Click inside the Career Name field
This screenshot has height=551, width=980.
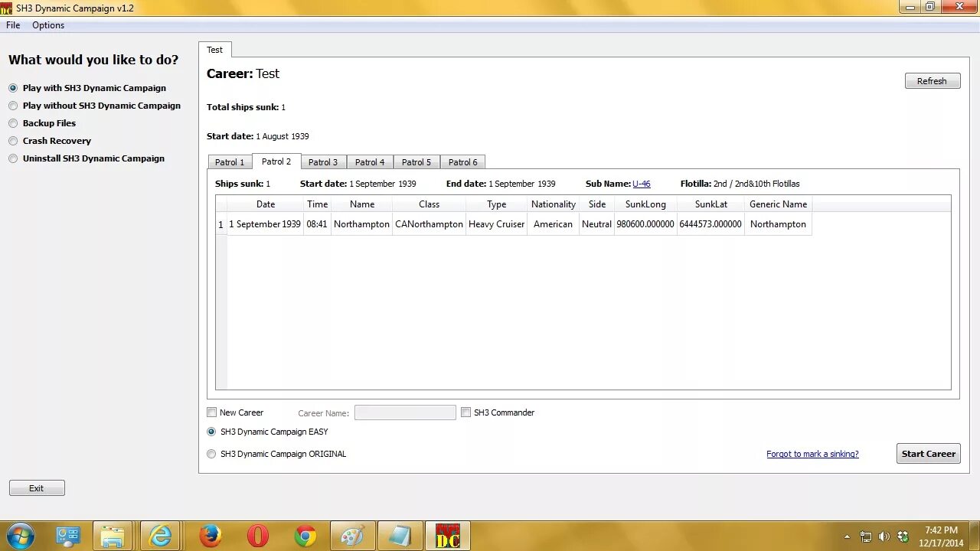pos(405,412)
